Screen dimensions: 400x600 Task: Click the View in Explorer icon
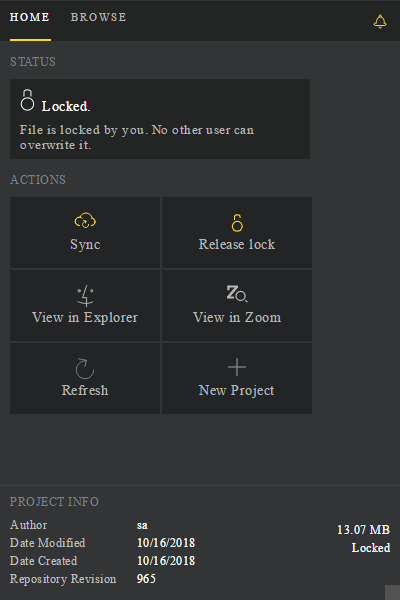(85, 296)
